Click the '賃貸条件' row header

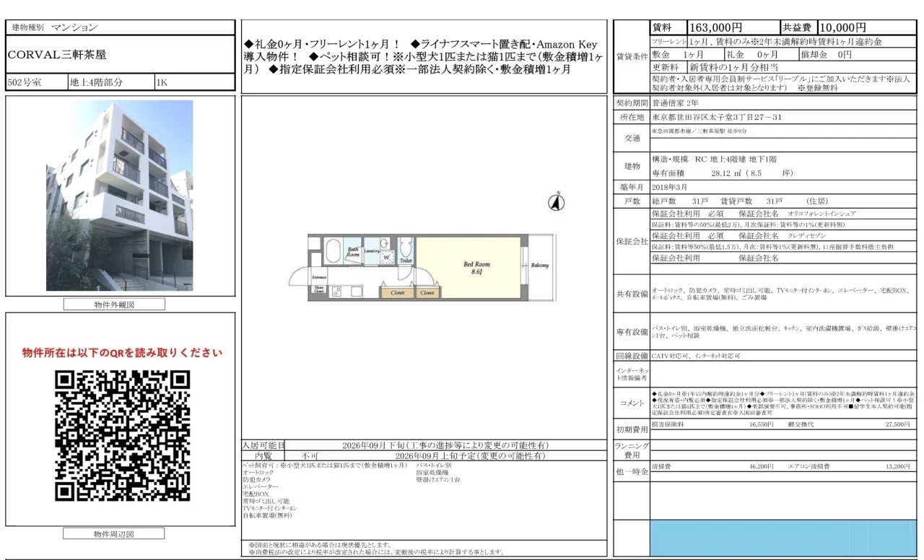pos(632,56)
